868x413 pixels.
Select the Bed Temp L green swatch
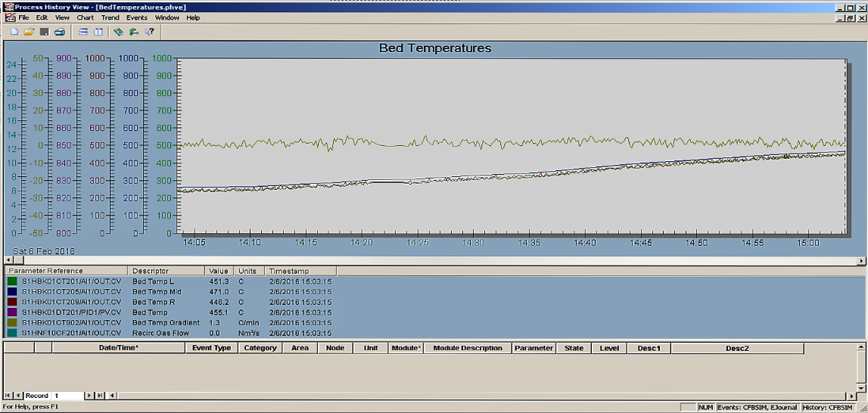(x=11, y=281)
